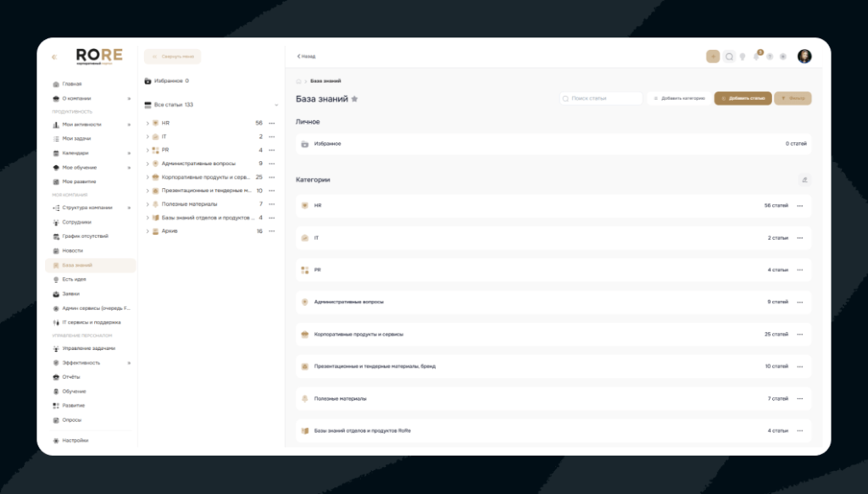
Task: Collapse sidebar using the arrow beside RORE logo
Action: pos(54,57)
